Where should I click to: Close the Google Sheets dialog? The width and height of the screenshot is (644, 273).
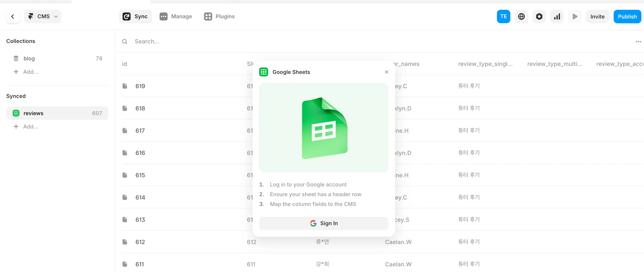[386, 72]
